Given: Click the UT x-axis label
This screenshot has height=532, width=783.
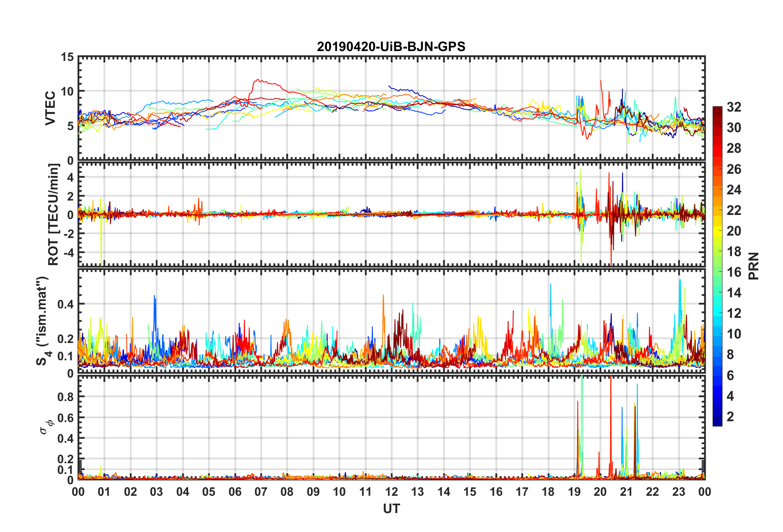Looking at the screenshot, I should click(x=391, y=509).
